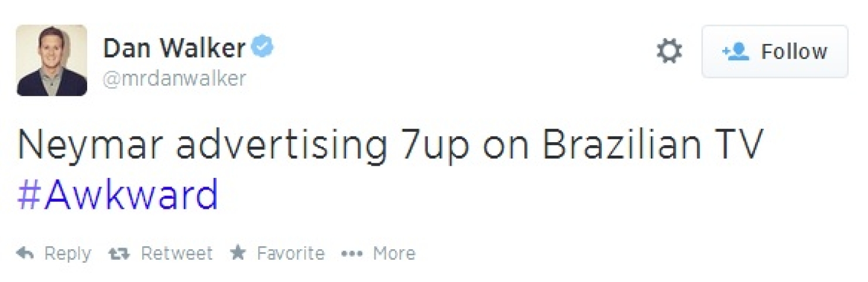868x282 pixels.
Task: Click Dan Walker's profile photo
Action: click(x=52, y=60)
